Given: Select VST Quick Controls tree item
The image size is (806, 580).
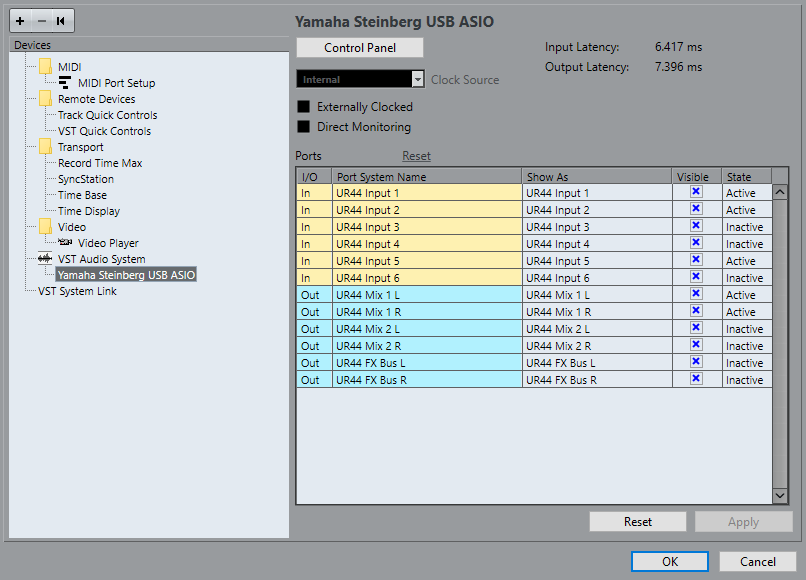Looking at the screenshot, I should pyautogui.click(x=104, y=131).
